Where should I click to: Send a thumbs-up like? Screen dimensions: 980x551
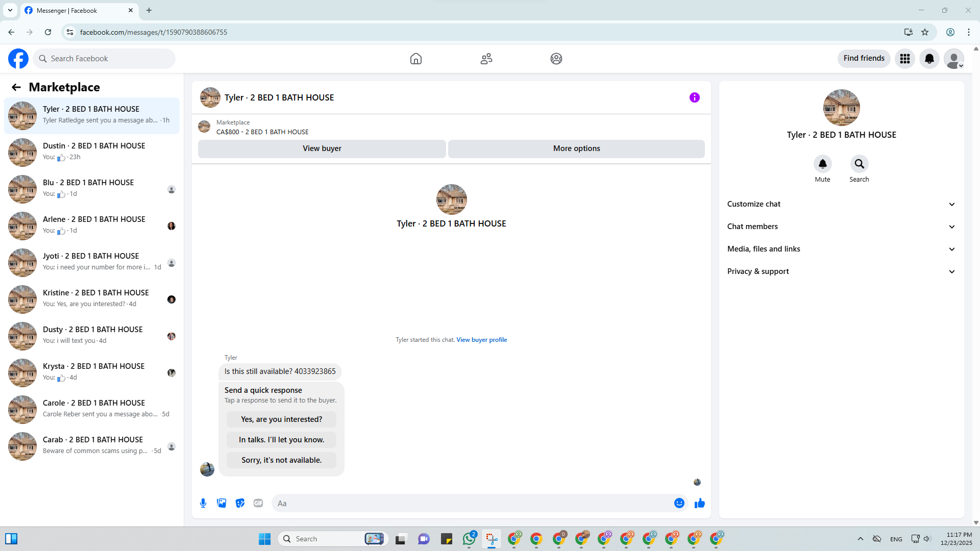click(x=699, y=503)
